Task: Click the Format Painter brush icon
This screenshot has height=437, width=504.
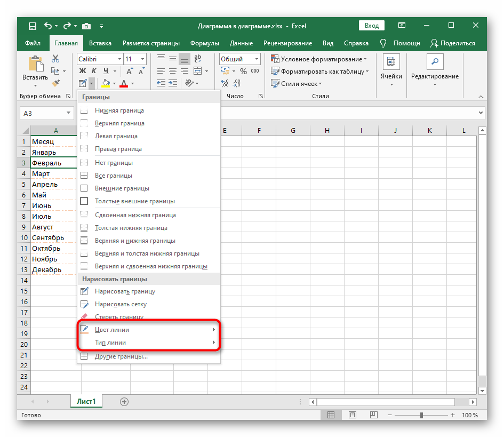Action: tap(55, 83)
